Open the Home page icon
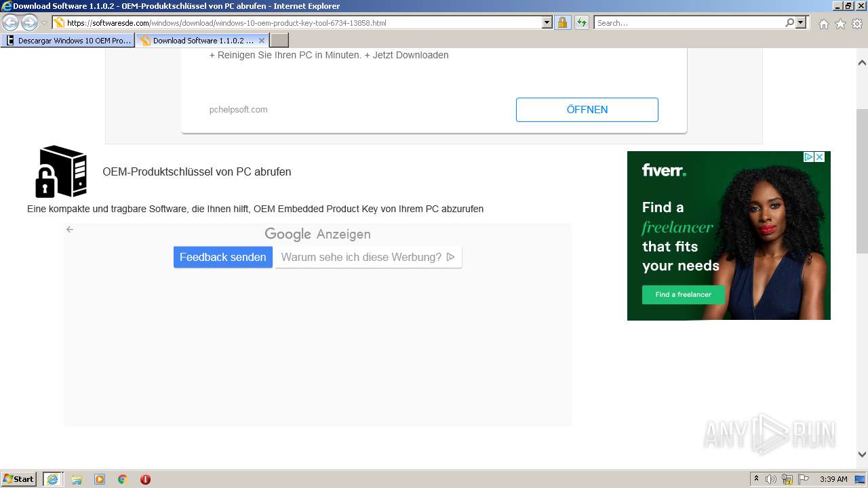Viewport: 868px width, 488px height. (x=823, y=24)
